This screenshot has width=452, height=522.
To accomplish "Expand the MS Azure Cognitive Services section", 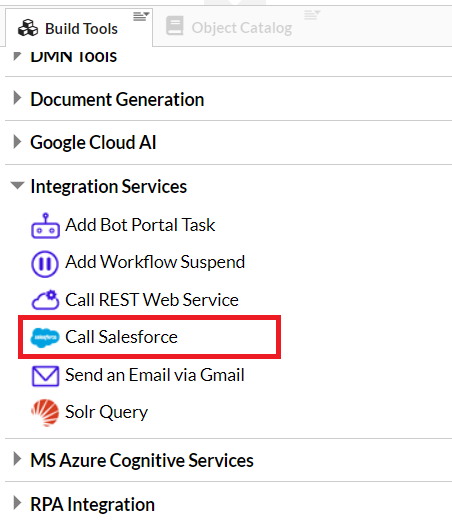I will (x=17, y=459).
